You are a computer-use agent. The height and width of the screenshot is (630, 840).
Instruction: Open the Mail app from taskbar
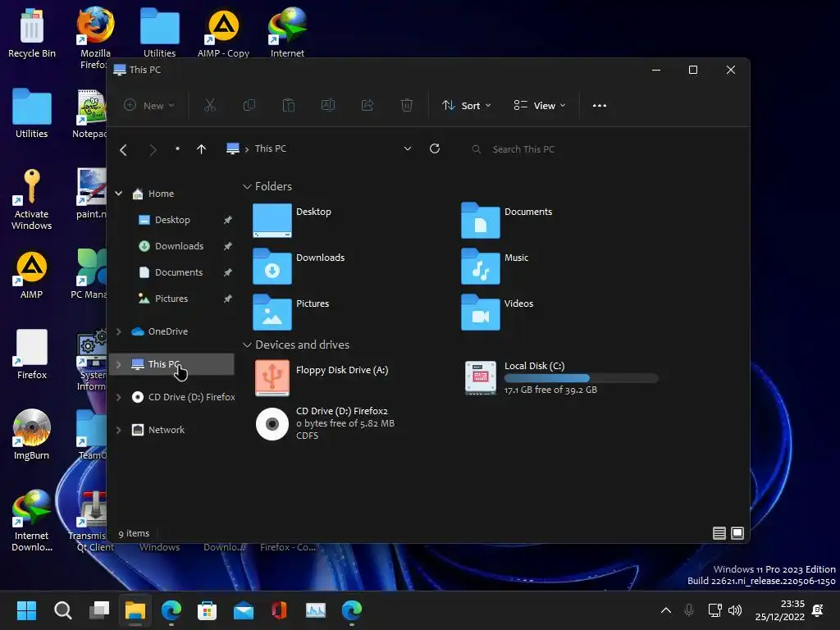[x=243, y=610]
